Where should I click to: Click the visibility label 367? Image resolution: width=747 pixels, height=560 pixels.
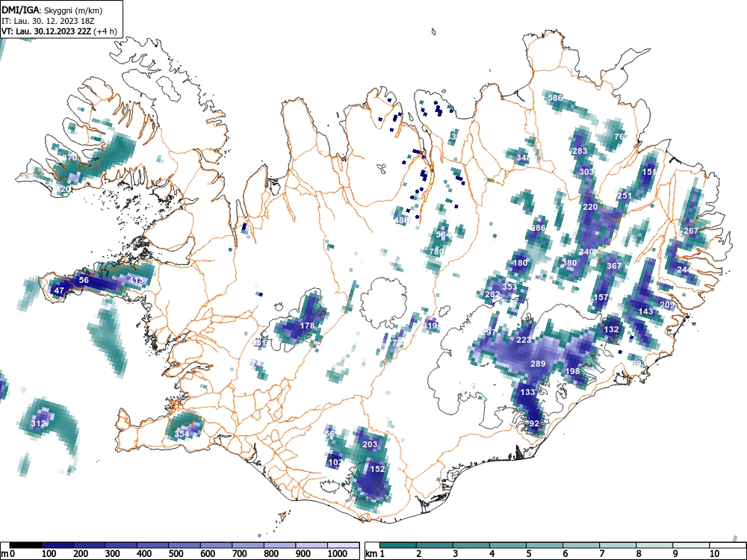point(614,266)
